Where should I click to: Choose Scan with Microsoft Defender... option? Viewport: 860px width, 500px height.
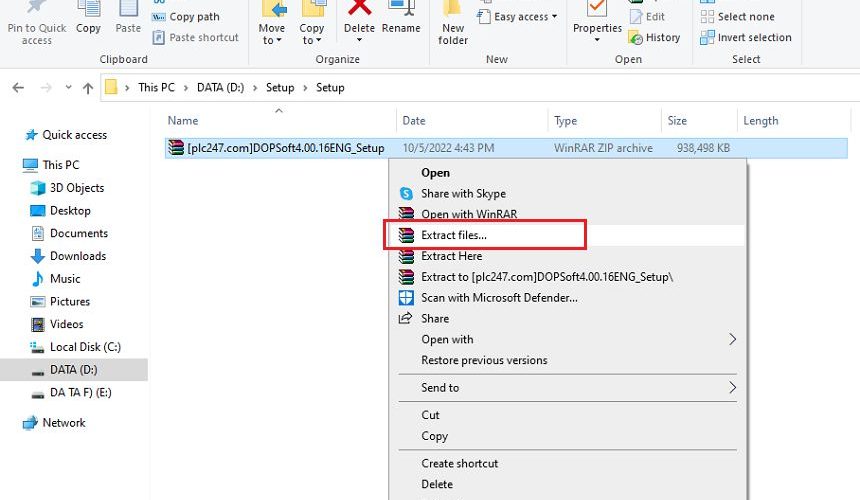tap(567, 298)
